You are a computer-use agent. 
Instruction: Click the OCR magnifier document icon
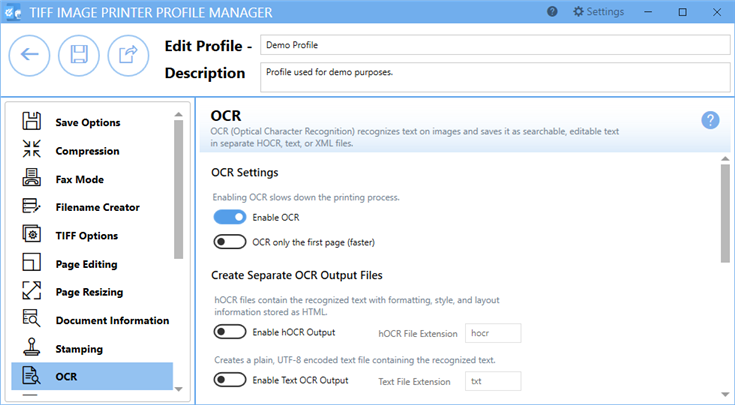click(31, 376)
